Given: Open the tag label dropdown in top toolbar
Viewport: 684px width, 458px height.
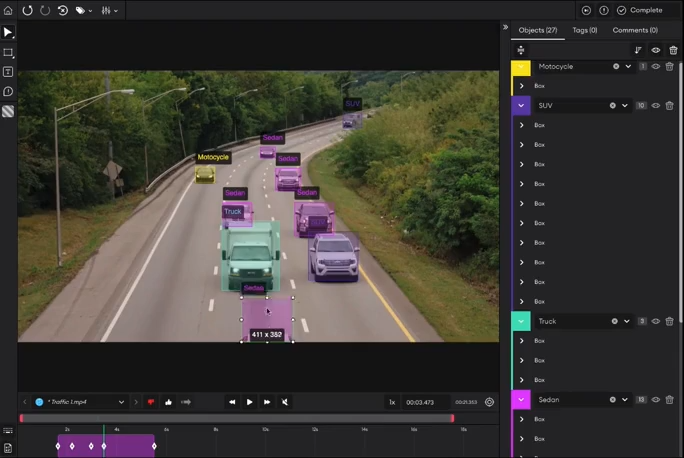Looking at the screenshot, I should (x=83, y=10).
